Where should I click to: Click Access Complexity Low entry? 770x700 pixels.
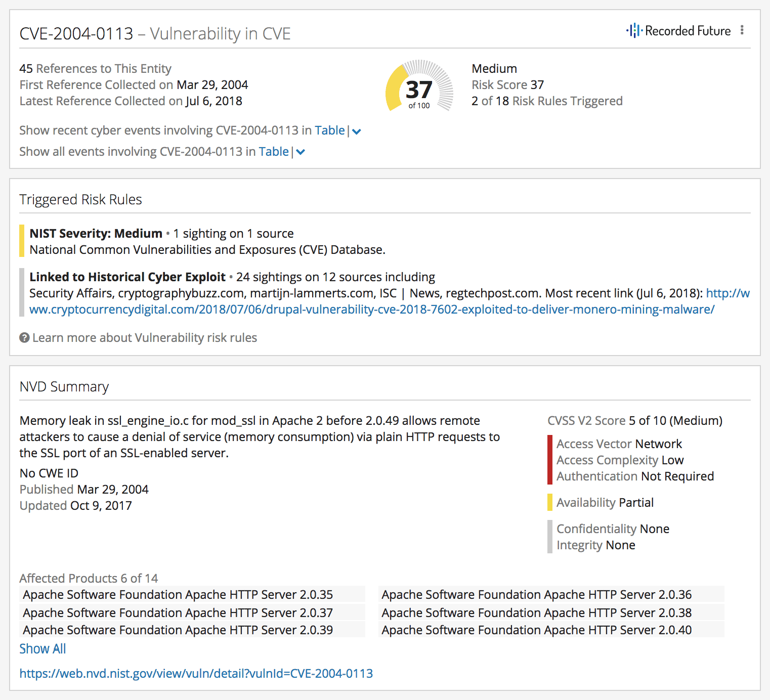(x=620, y=460)
